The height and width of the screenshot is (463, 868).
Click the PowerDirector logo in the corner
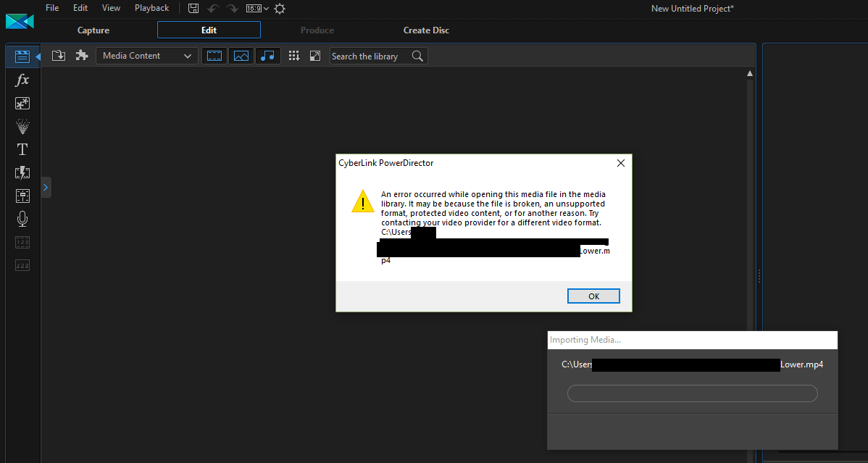click(x=20, y=22)
